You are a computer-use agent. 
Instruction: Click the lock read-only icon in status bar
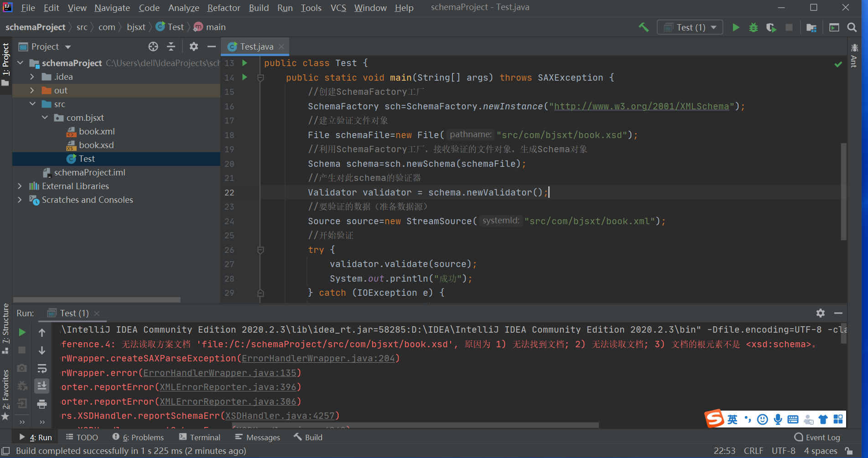[849, 451]
